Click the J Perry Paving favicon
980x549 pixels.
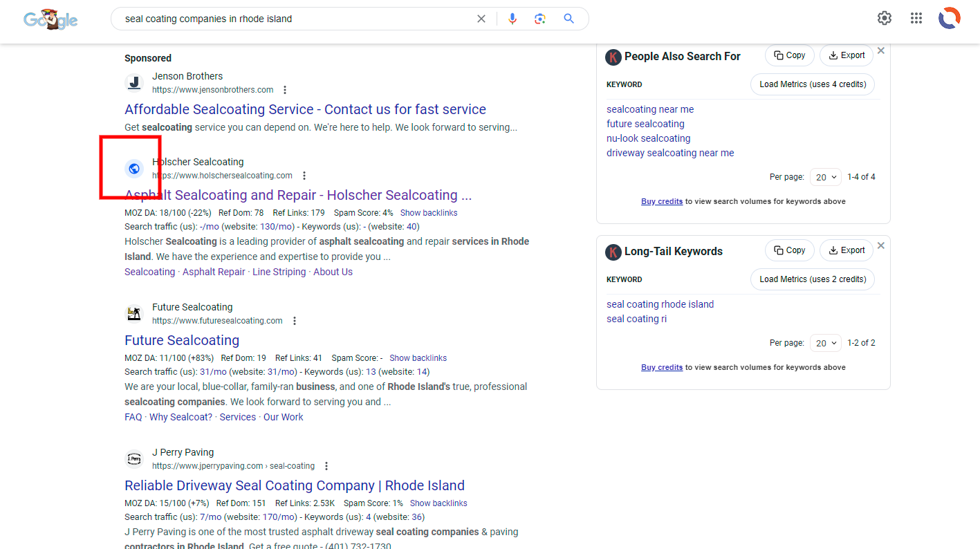coord(134,459)
